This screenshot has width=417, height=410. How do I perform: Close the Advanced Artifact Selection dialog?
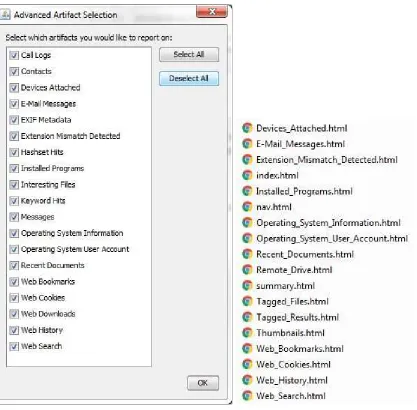[x=212, y=11]
